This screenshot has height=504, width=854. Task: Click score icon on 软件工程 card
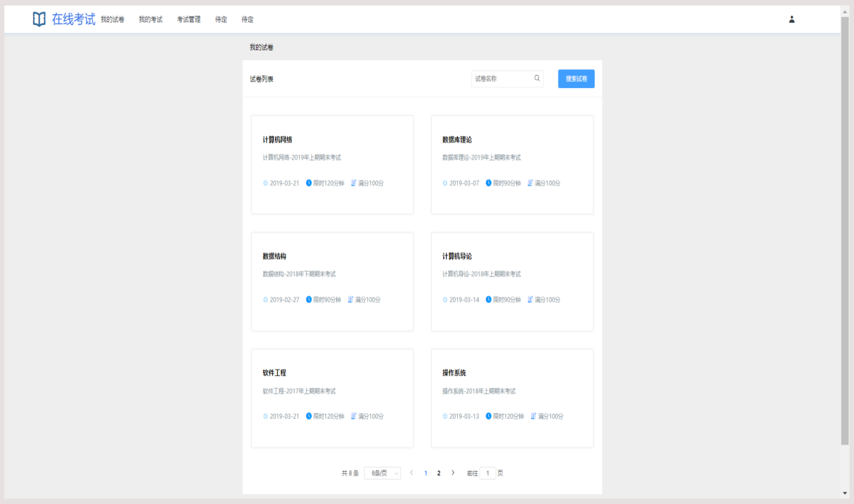click(x=353, y=416)
